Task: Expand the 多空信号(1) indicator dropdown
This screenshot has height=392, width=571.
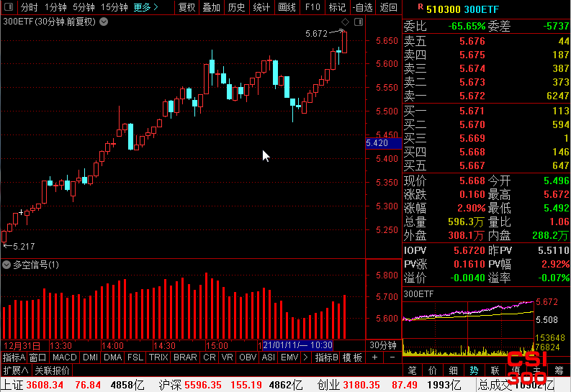Action: 6,265
